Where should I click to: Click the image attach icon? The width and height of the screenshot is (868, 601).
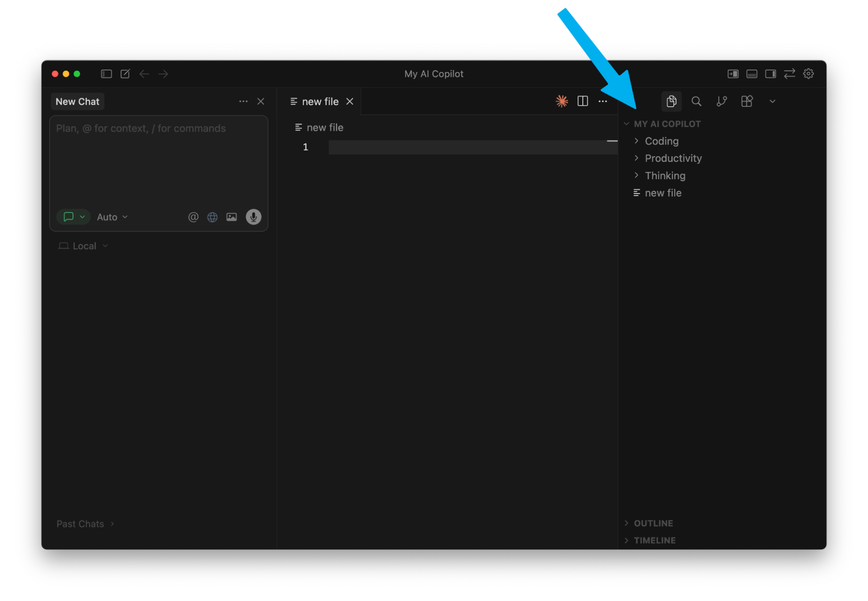[231, 217]
